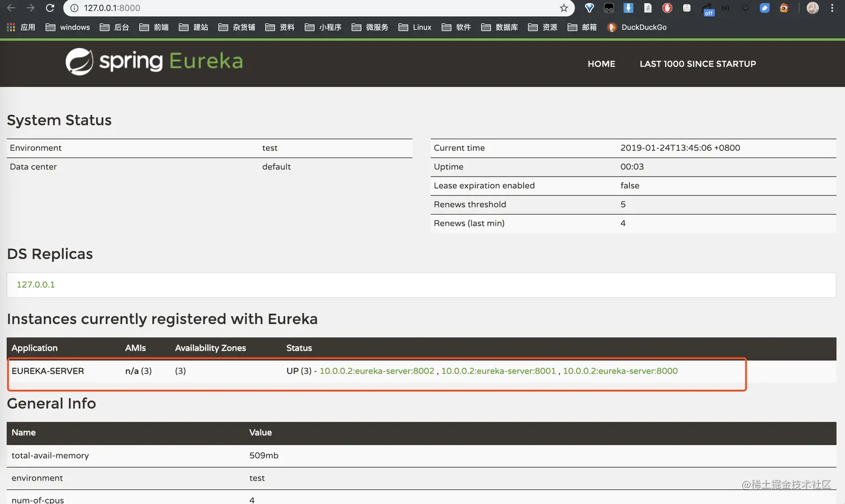Go forward to the next page
The width and height of the screenshot is (845, 504).
pos(30,8)
